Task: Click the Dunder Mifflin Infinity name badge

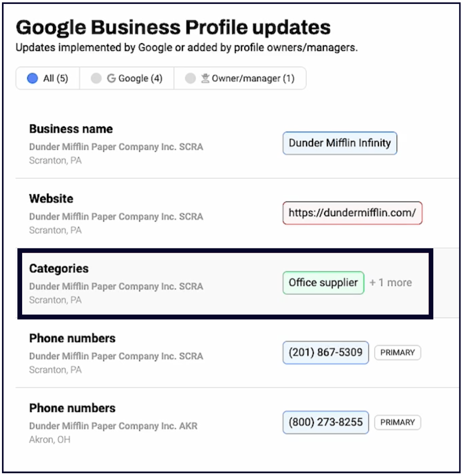Action: 340,143
